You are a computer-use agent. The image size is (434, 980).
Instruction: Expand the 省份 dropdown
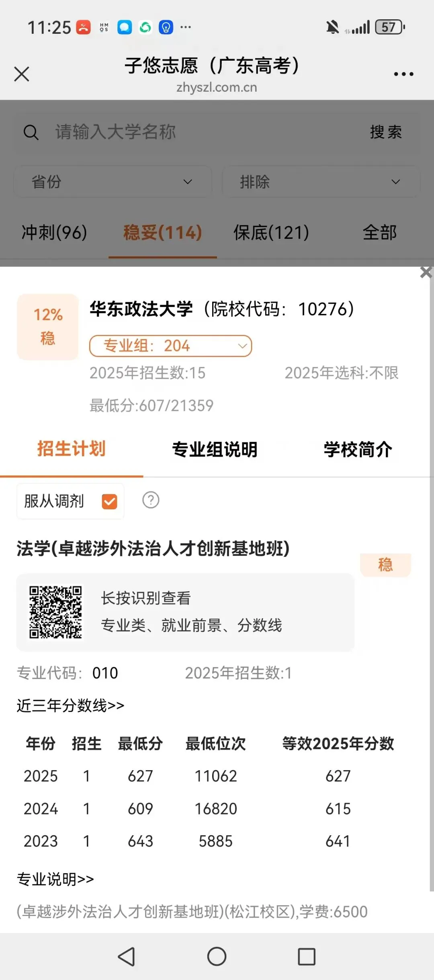click(x=113, y=182)
